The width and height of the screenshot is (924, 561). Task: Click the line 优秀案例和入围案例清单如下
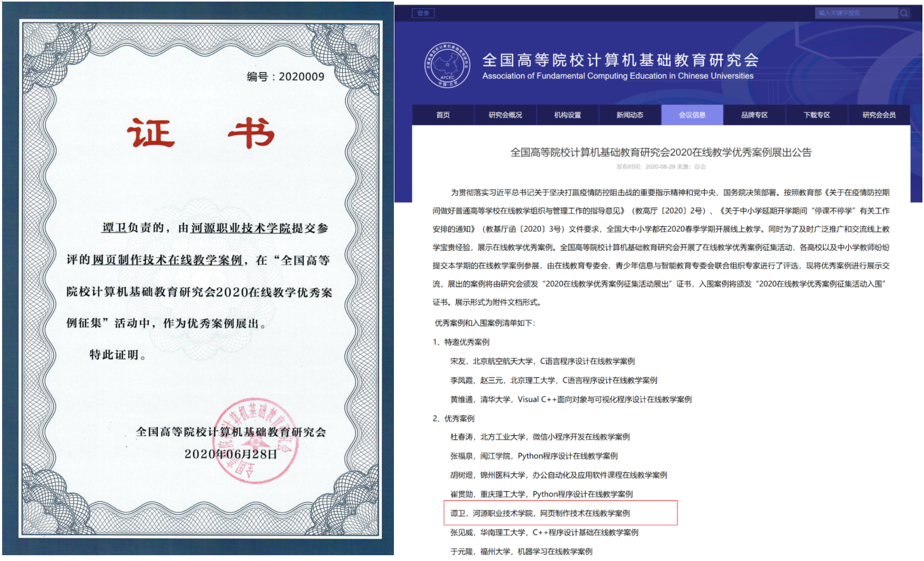[485, 323]
